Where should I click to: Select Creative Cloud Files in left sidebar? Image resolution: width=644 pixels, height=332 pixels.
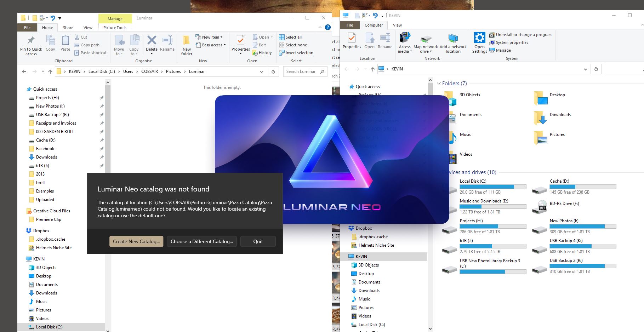52,211
